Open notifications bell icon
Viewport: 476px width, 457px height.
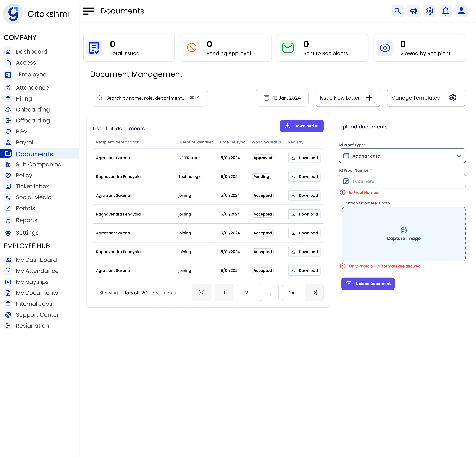(446, 11)
